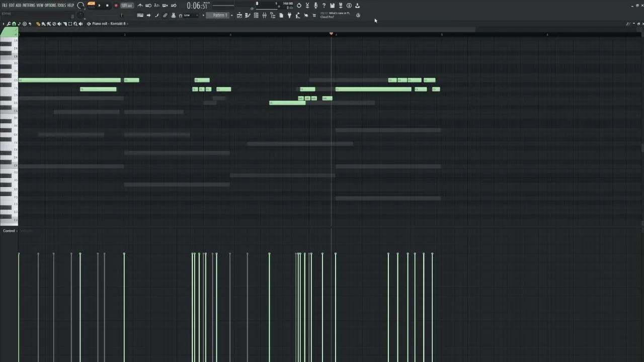Open the mixer icon
The width and height of the screenshot is (644, 362).
pyautogui.click(x=264, y=16)
